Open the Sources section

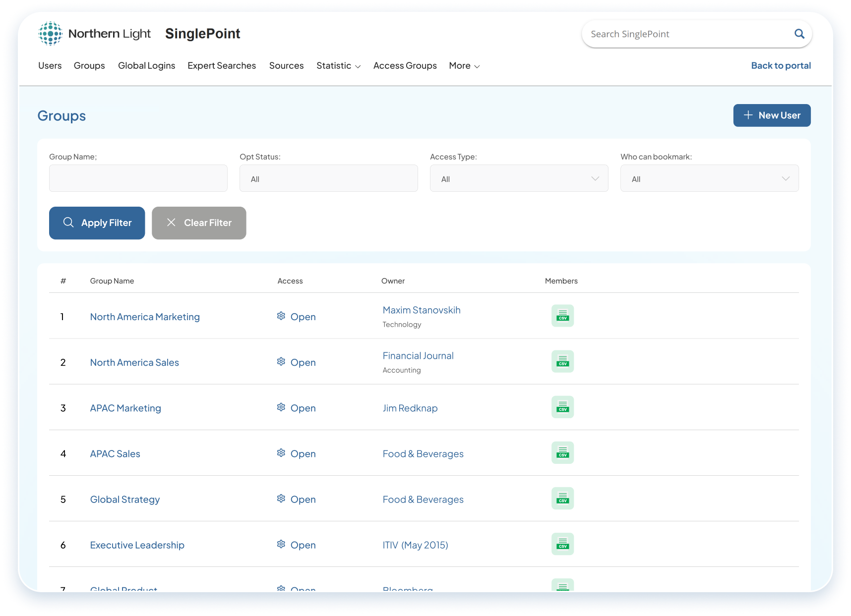[x=286, y=65]
